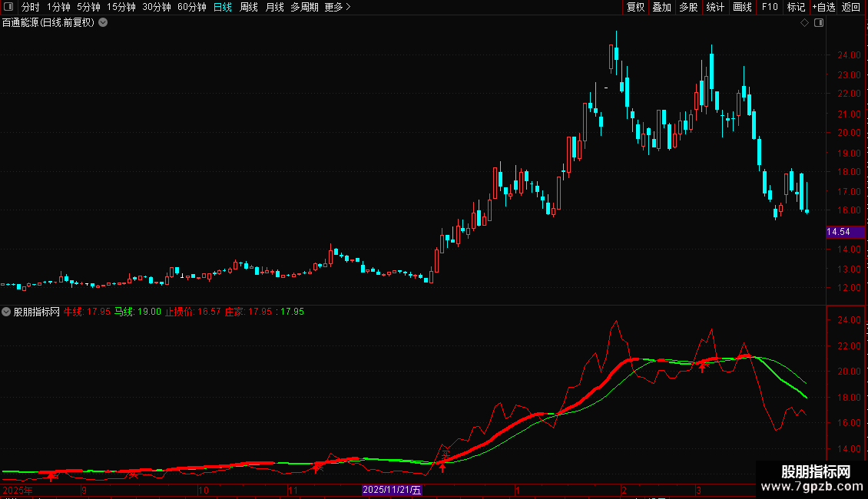Expand the 股朋指标网 indicator dropdown circle
This screenshot has width=868, height=499.
point(6,312)
